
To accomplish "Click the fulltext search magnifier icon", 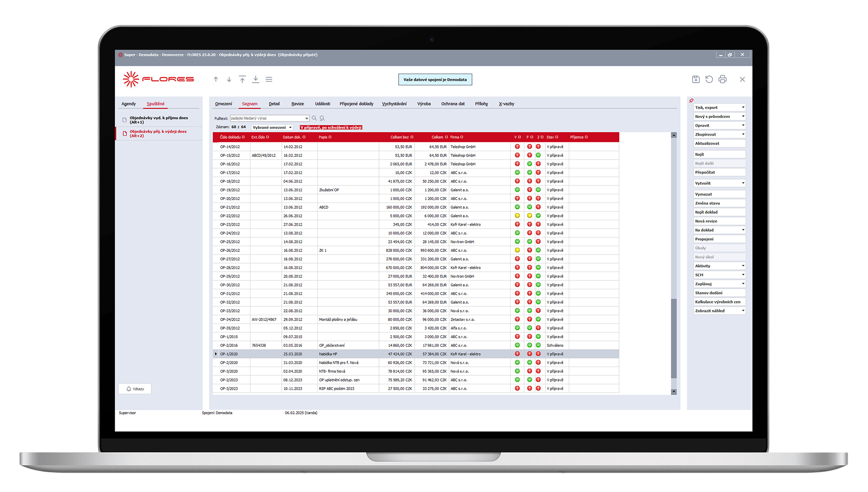I will (314, 118).
